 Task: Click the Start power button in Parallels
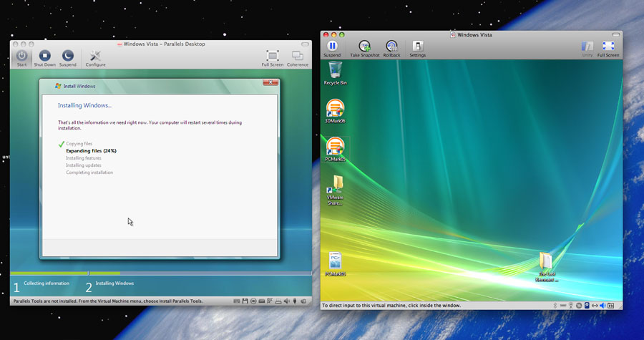point(21,56)
